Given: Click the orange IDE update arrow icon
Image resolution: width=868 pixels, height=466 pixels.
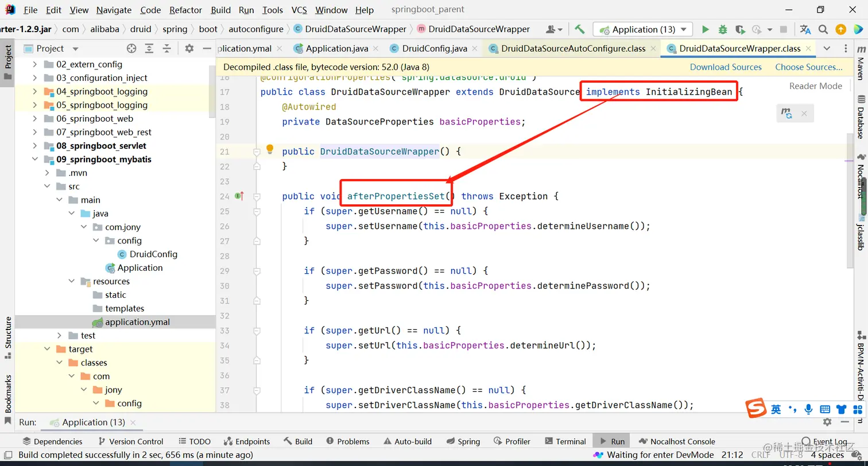Looking at the screenshot, I should [x=840, y=29].
